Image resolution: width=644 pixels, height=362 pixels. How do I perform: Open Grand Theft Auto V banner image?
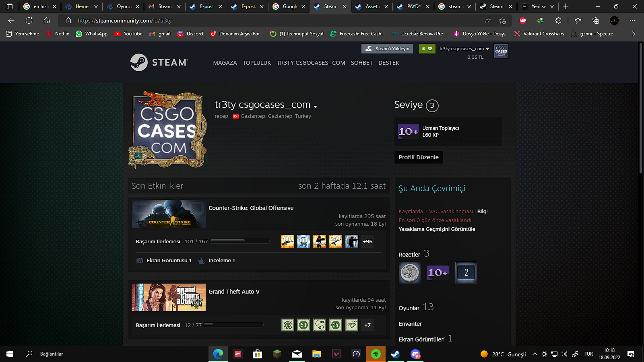(169, 298)
